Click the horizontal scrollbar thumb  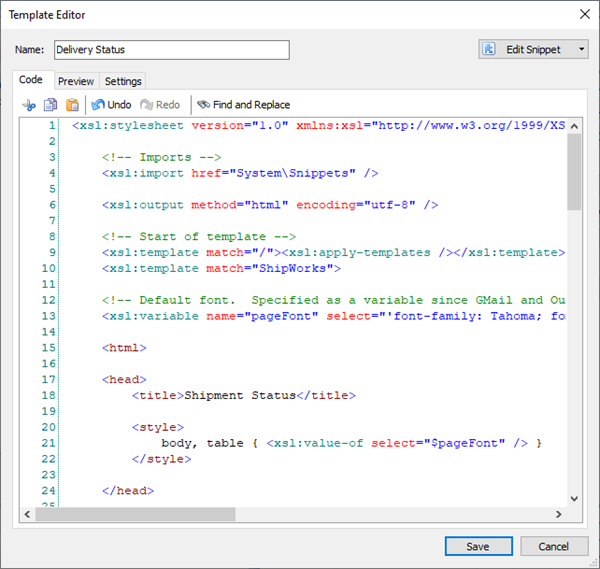pyautogui.click(x=135, y=514)
